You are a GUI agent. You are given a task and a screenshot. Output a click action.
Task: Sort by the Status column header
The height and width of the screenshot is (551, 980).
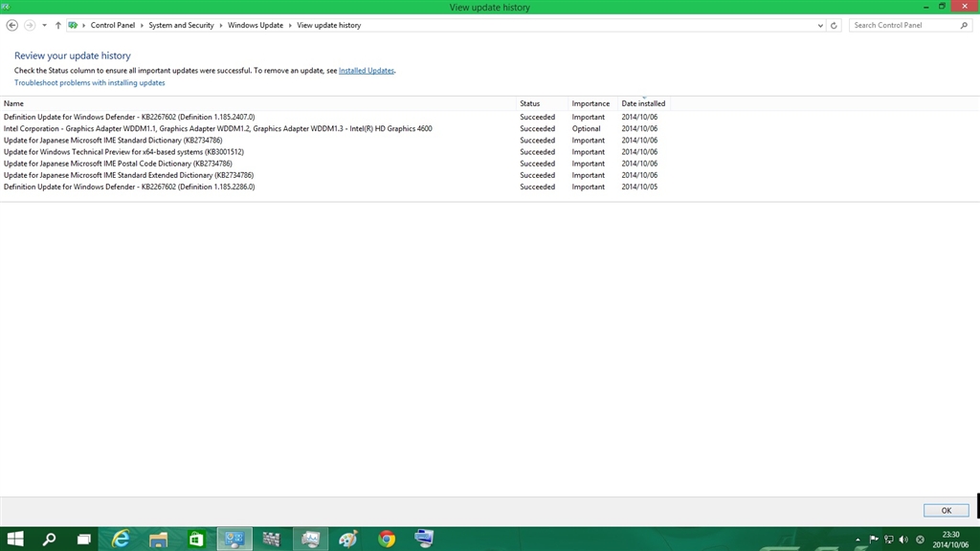pyautogui.click(x=544, y=103)
